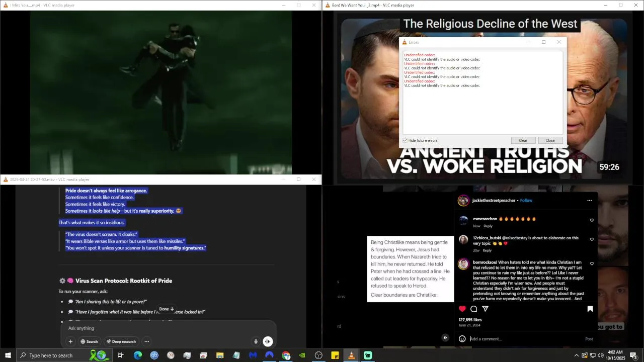Like the bornrocksoul comment heart

pyautogui.click(x=592, y=263)
